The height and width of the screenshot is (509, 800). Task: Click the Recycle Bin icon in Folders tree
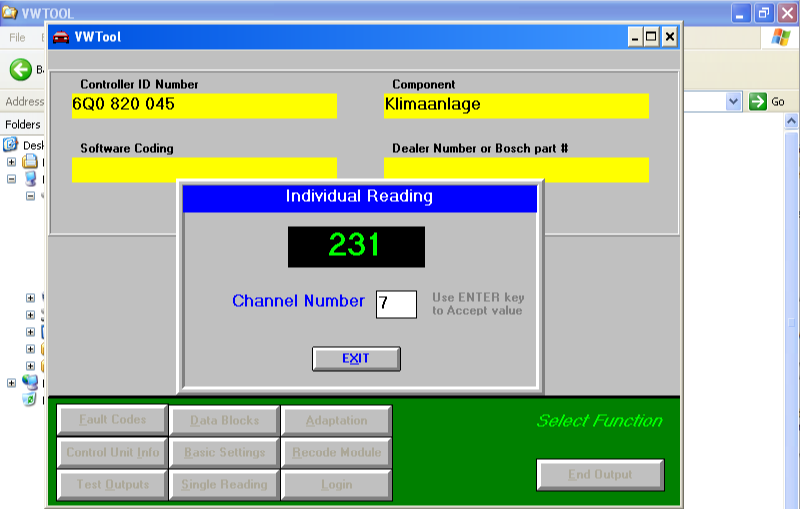(29, 399)
